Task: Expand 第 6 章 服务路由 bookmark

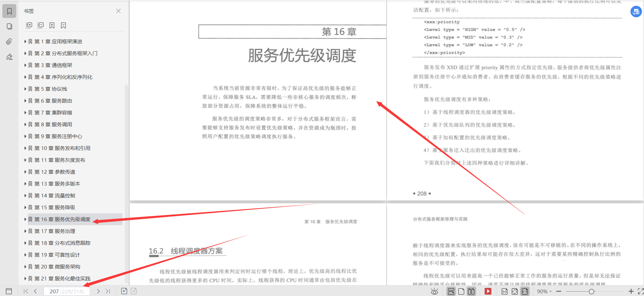Action: tap(25, 101)
